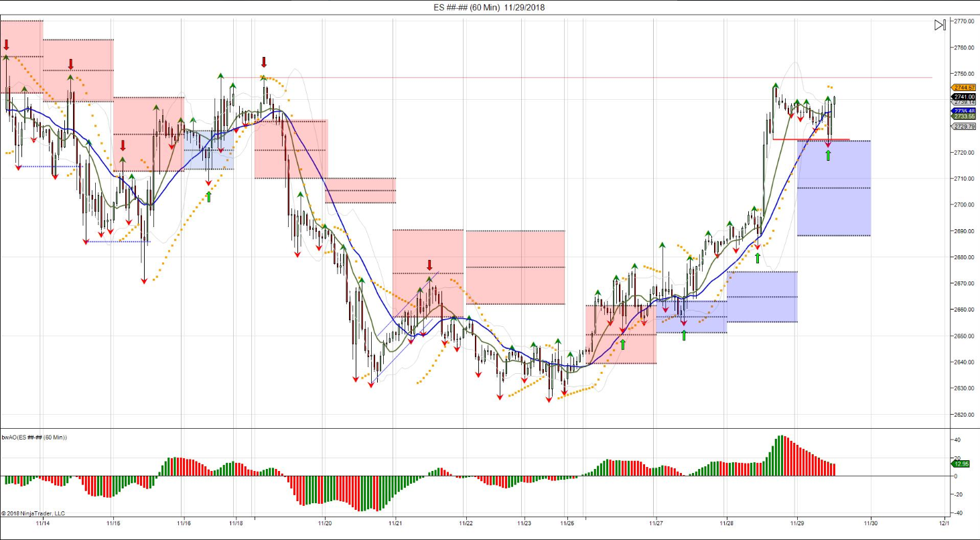Click the oscillator axis label -40
Viewport: 980px width, 540px height.
[958, 513]
